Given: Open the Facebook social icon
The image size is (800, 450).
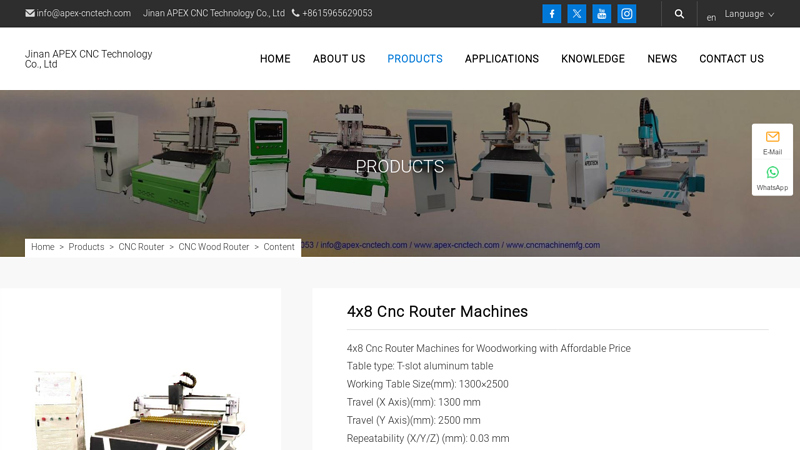Looking at the screenshot, I should click(x=552, y=14).
